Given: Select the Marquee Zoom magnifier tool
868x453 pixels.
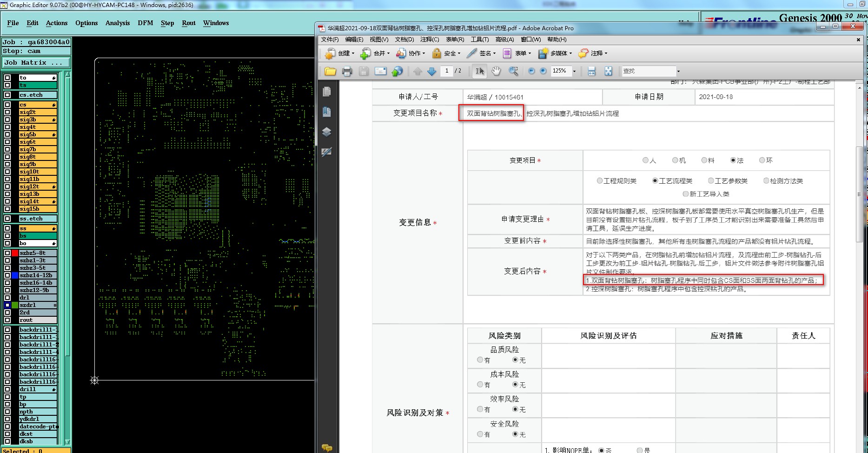Looking at the screenshot, I should (x=513, y=71).
